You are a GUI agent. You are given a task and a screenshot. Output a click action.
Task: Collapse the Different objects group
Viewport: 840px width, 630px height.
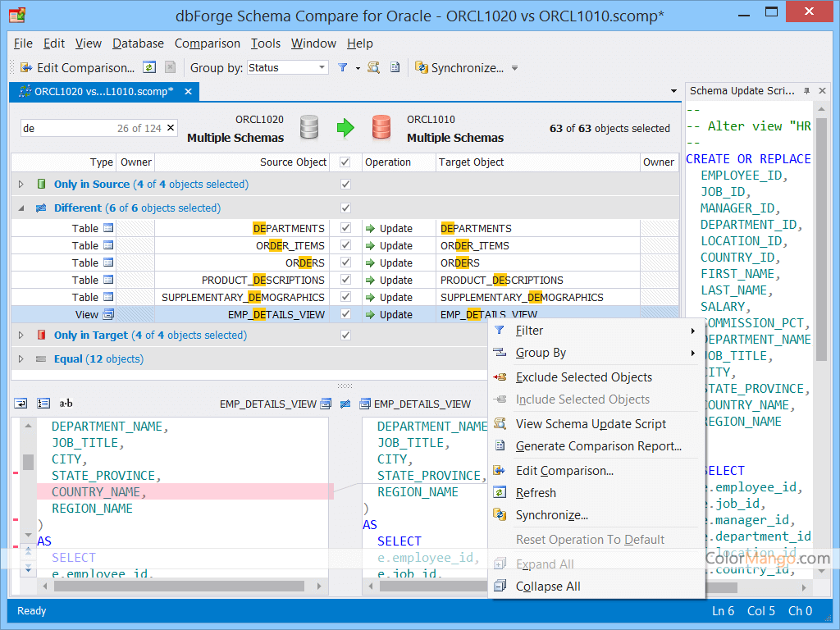(21, 208)
